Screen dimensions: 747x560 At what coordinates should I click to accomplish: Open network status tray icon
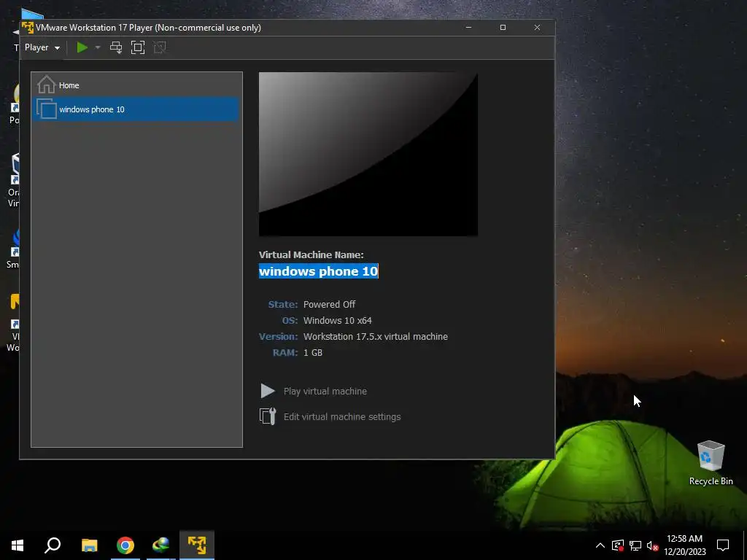pyautogui.click(x=635, y=545)
